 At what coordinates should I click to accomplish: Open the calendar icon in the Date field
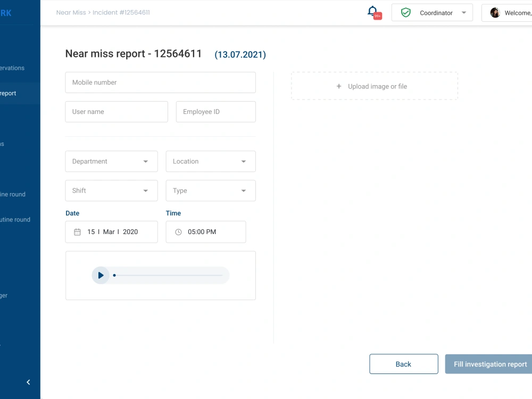coord(77,231)
